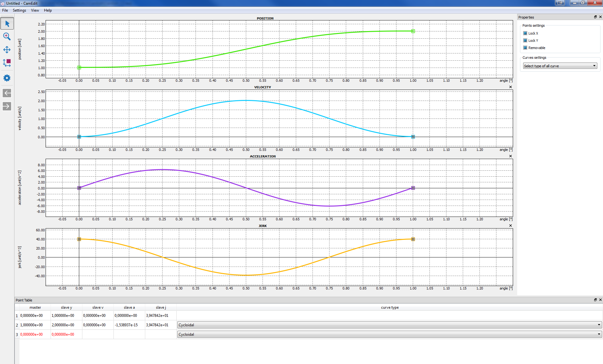Click red slave y cell in row 3
The width and height of the screenshot is (603, 364).
[66, 334]
